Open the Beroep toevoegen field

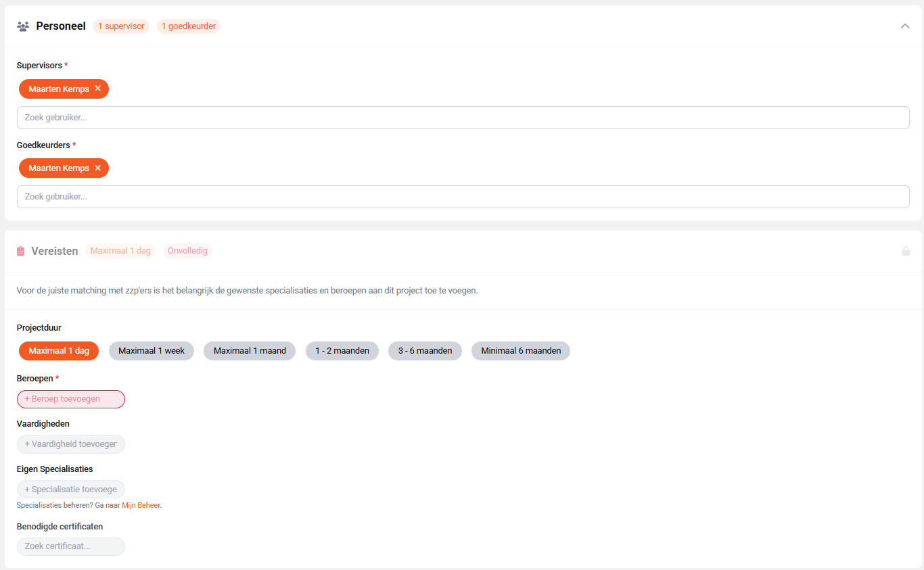[x=71, y=399]
